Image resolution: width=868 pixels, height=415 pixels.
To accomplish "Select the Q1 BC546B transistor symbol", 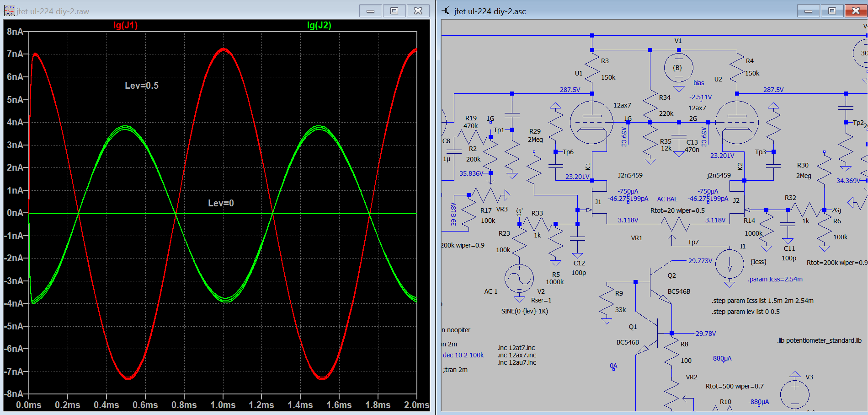I will [x=647, y=336].
